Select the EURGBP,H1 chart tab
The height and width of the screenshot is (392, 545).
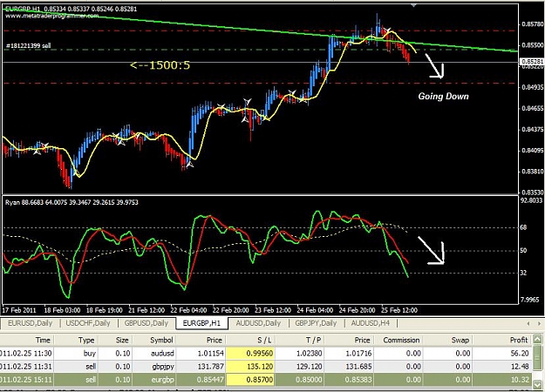pos(201,323)
